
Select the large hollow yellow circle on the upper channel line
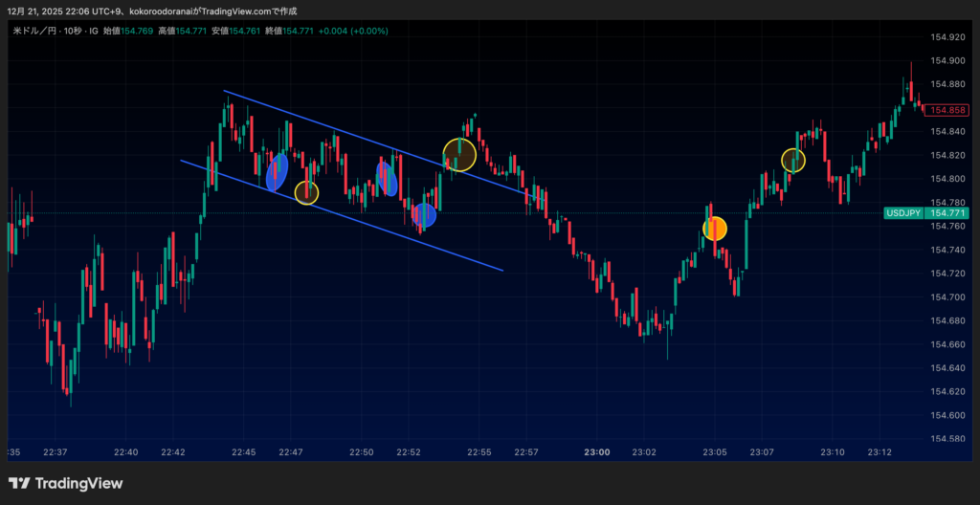pyautogui.click(x=459, y=155)
